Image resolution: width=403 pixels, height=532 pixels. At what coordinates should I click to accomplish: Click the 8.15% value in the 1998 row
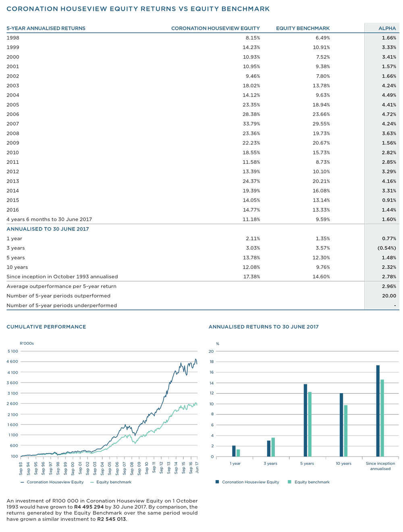coord(253,38)
